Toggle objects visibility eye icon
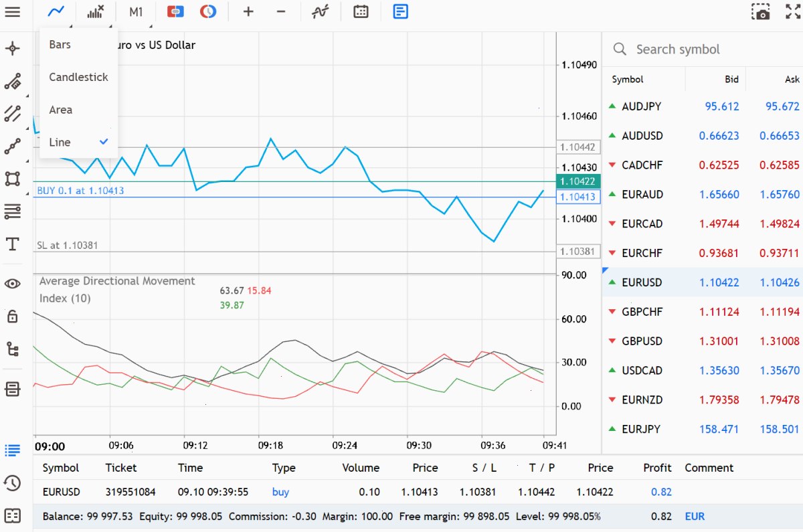Viewport: 803px width, 532px height. 13,284
